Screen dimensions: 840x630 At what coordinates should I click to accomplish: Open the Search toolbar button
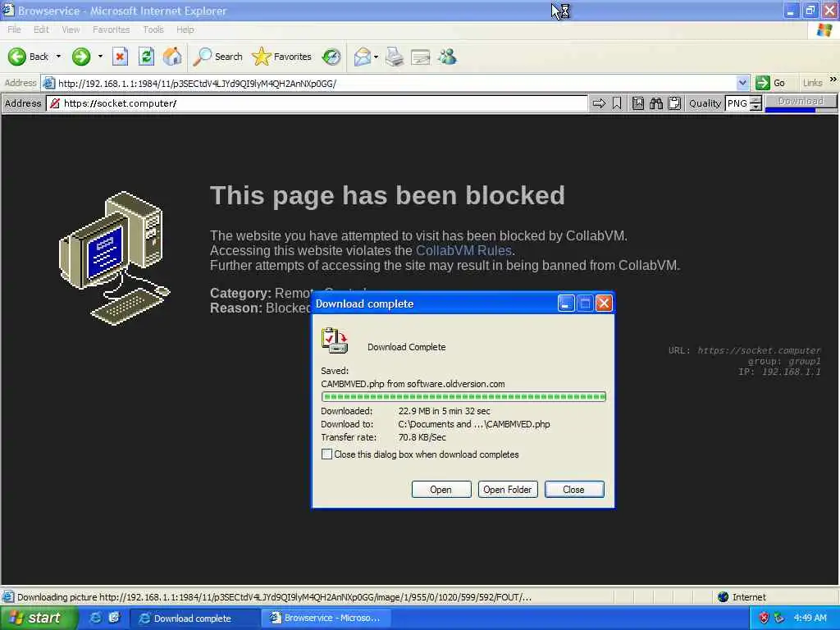(218, 57)
